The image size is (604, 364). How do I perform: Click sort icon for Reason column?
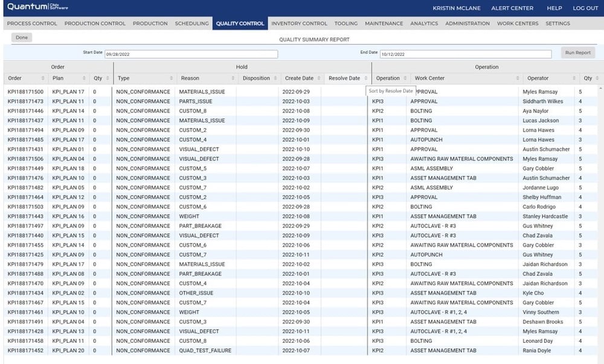(233, 78)
